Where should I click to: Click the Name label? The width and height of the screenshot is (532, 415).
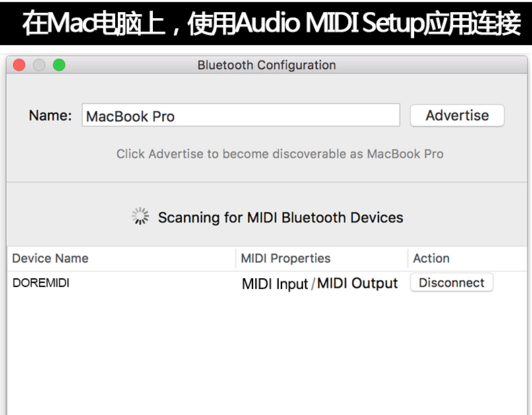tap(50, 116)
